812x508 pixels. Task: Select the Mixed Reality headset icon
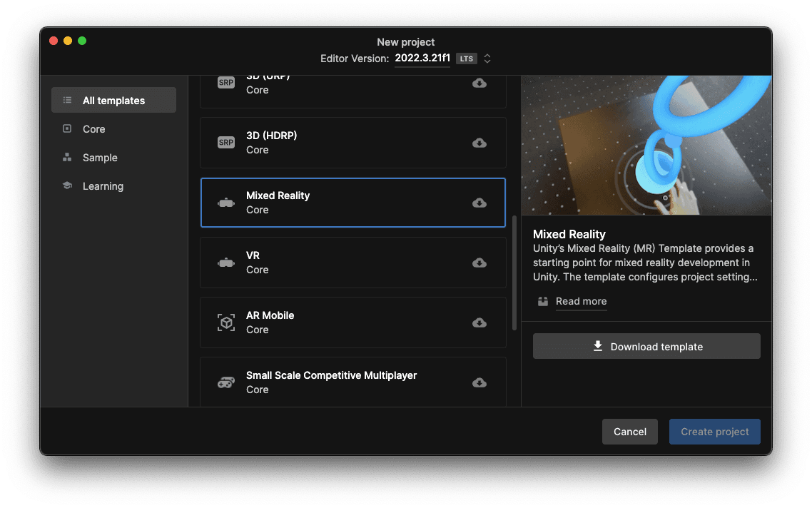(x=226, y=203)
